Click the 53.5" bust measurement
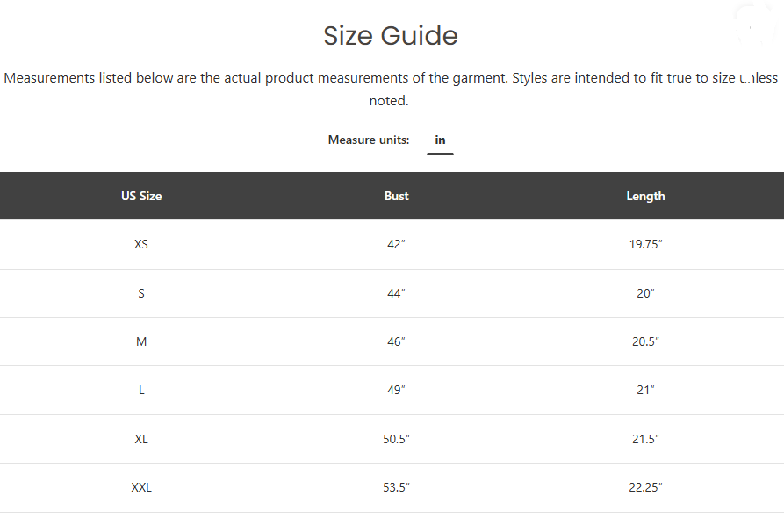The height and width of the screenshot is (532, 784). tap(396, 487)
